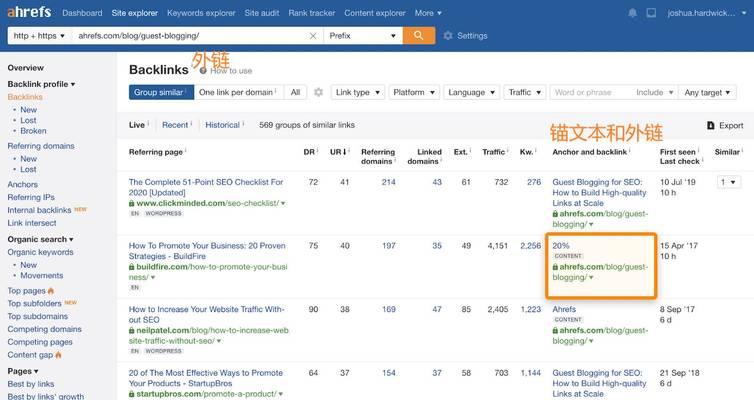The image size is (754, 400).
Task: Open Keywords explorer
Action: [201, 13]
